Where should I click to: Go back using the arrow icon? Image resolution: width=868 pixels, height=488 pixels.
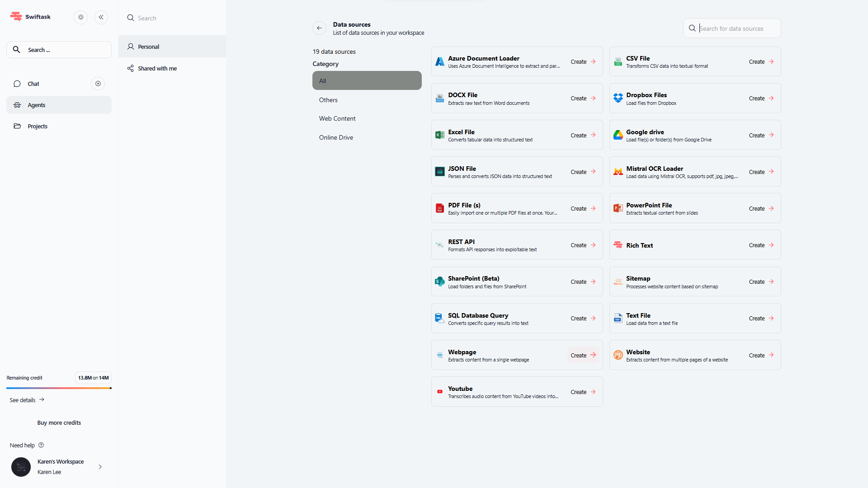pos(319,28)
